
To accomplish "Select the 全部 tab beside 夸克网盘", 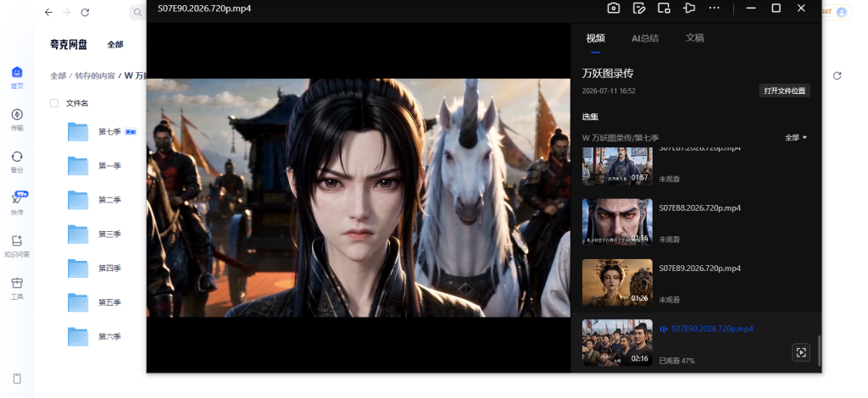I will (x=115, y=45).
